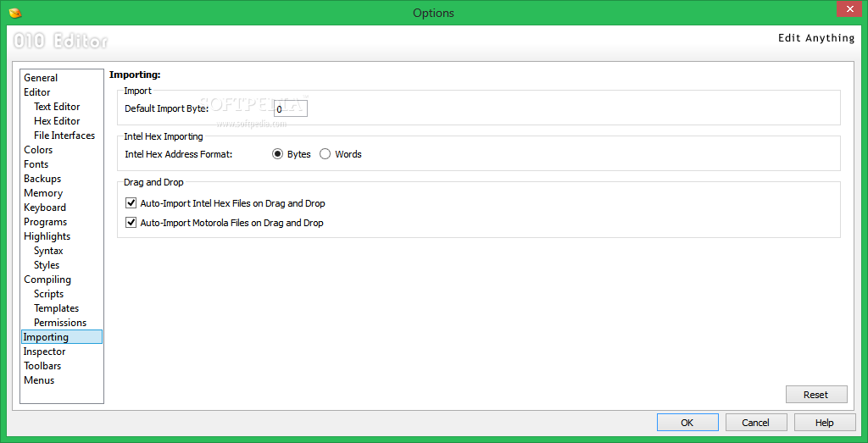This screenshot has width=868, height=443.
Task: Select Syntax under Highlights
Action: point(48,251)
